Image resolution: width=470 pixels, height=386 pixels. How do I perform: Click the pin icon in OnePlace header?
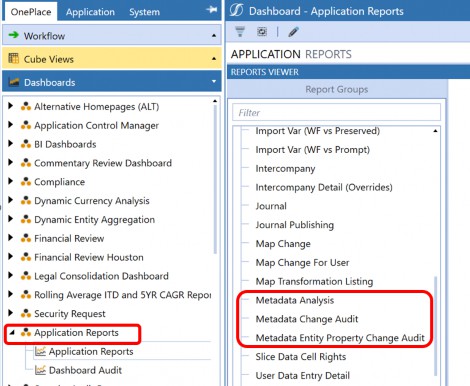211,10
